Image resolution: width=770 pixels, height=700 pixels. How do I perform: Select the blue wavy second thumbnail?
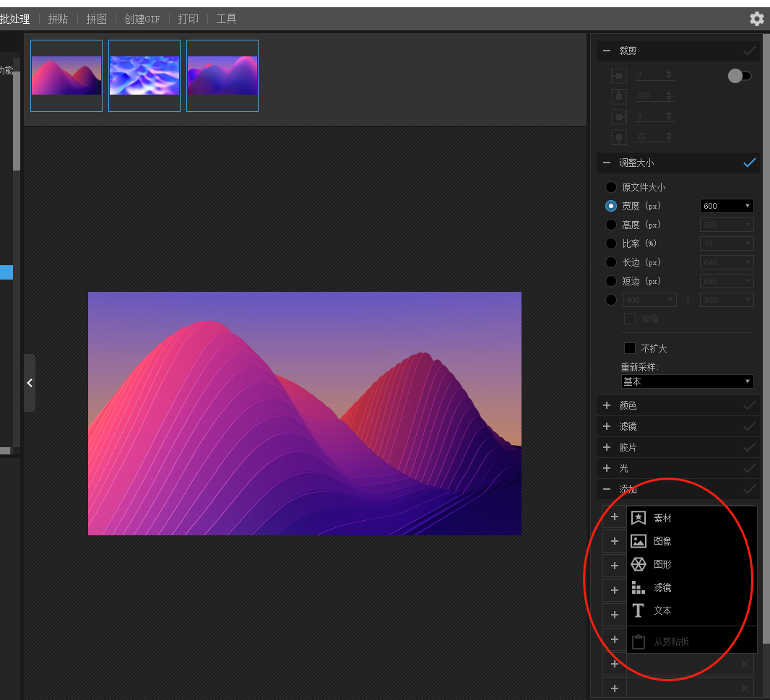144,76
